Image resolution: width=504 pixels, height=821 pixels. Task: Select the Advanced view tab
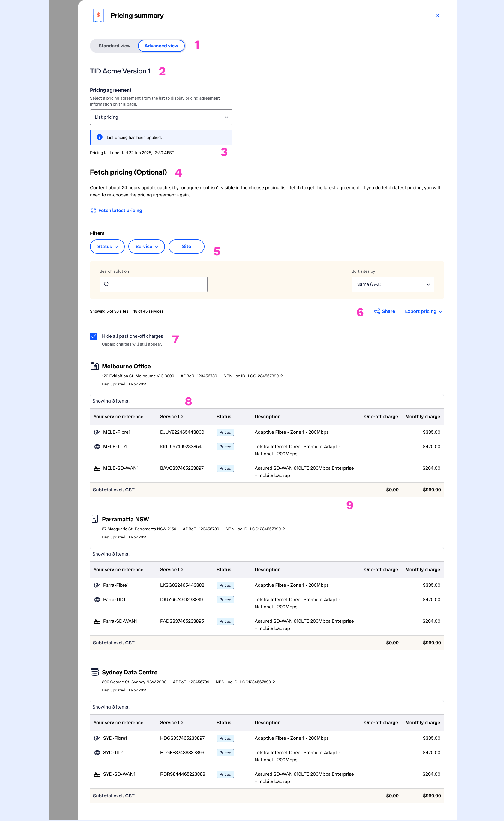(x=161, y=46)
